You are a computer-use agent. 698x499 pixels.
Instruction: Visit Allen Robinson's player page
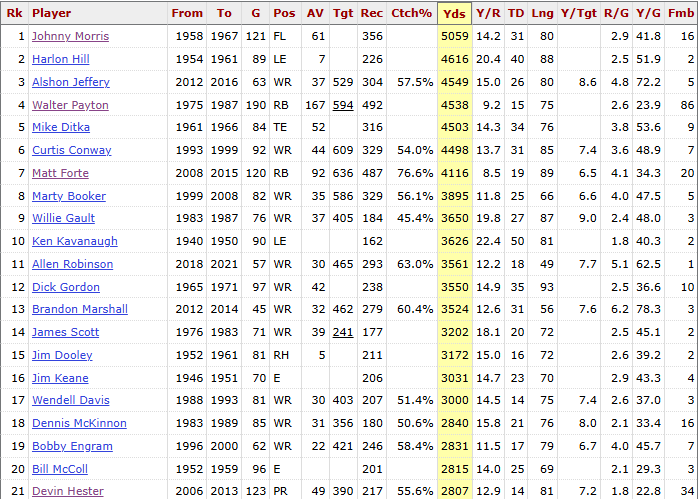click(x=73, y=264)
